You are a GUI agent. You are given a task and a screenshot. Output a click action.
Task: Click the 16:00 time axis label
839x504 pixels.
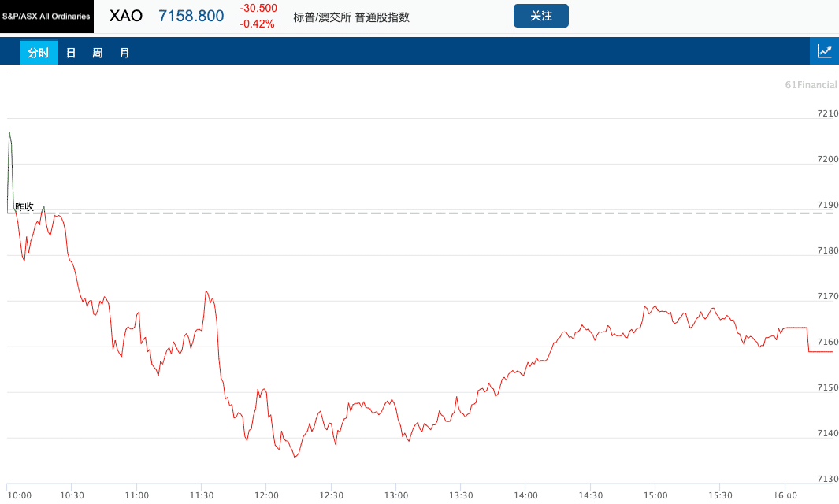(785, 495)
